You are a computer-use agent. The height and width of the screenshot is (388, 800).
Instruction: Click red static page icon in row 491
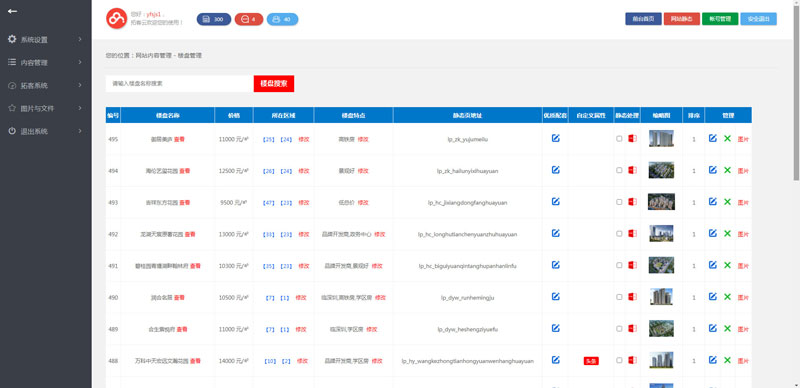[x=632, y=265]
